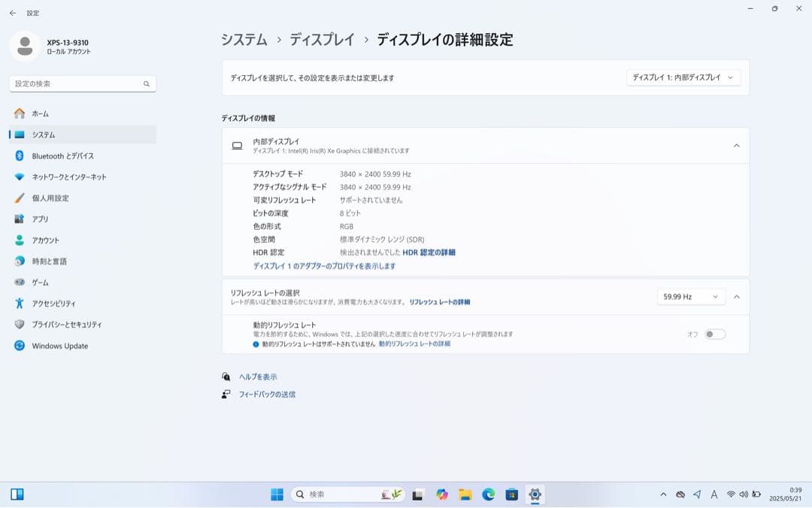Open the 59.99 Hz refresh rate dropdown
The height and width of the screenshot is (508, 812).
689,296
